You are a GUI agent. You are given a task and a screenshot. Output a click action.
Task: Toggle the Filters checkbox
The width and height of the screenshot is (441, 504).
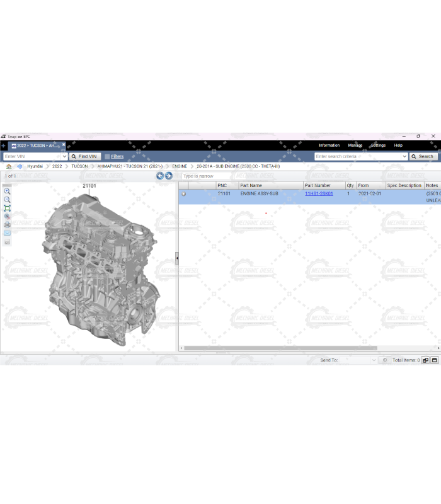coord(107,156)
